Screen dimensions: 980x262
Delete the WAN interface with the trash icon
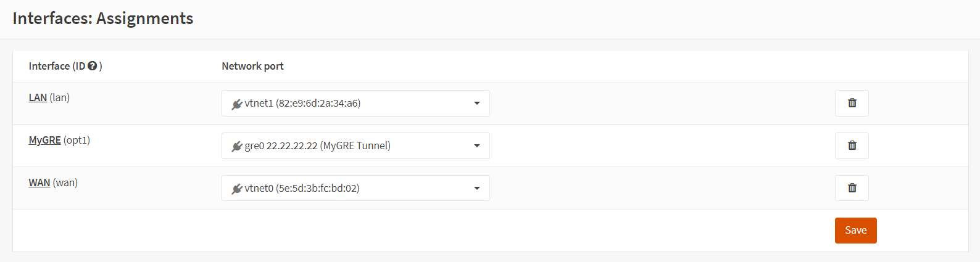click(852, 188)
